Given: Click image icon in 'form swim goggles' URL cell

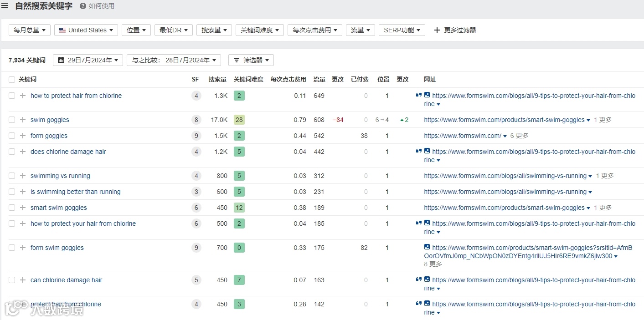Looking at the screenshot, I should point(427,247).
